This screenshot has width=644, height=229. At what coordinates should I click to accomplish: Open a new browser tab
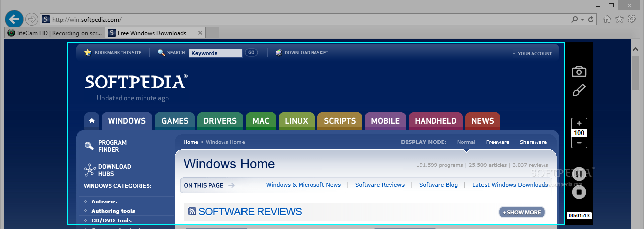(212, 33)
